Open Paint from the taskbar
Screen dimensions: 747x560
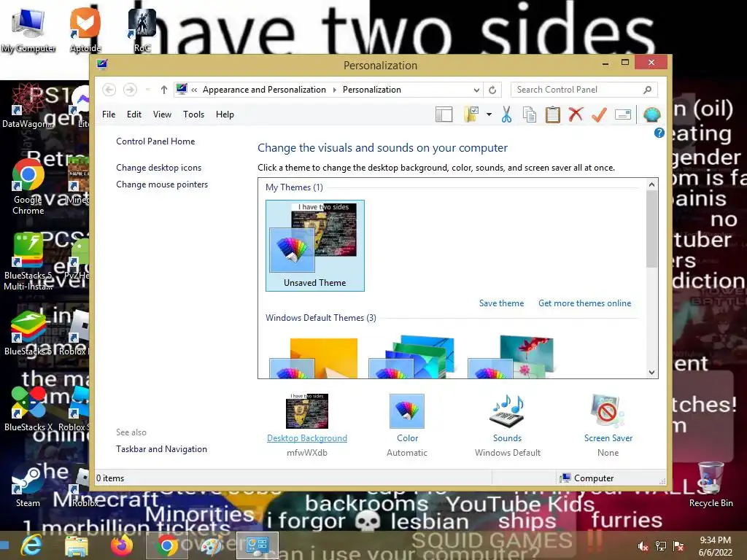coord(212,545)
